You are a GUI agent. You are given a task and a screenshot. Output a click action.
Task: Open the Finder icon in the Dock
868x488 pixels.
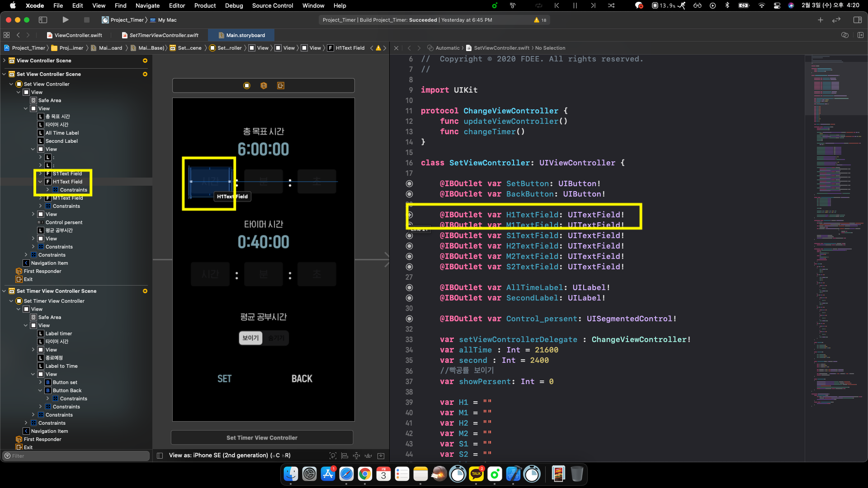(x=291, y=474)
